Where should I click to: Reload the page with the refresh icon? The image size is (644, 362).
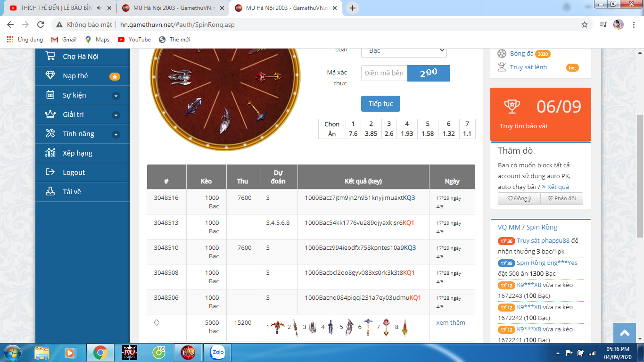(41, 25)
